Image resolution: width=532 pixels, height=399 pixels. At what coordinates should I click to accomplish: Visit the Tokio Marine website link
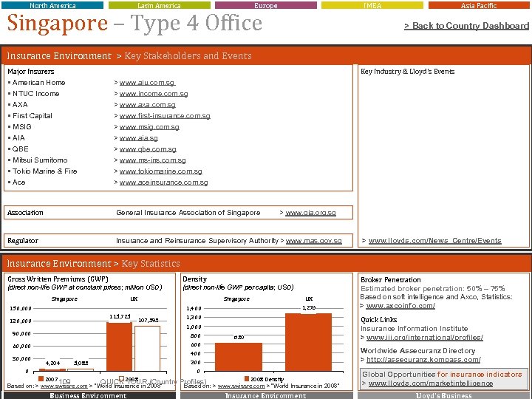160,171
